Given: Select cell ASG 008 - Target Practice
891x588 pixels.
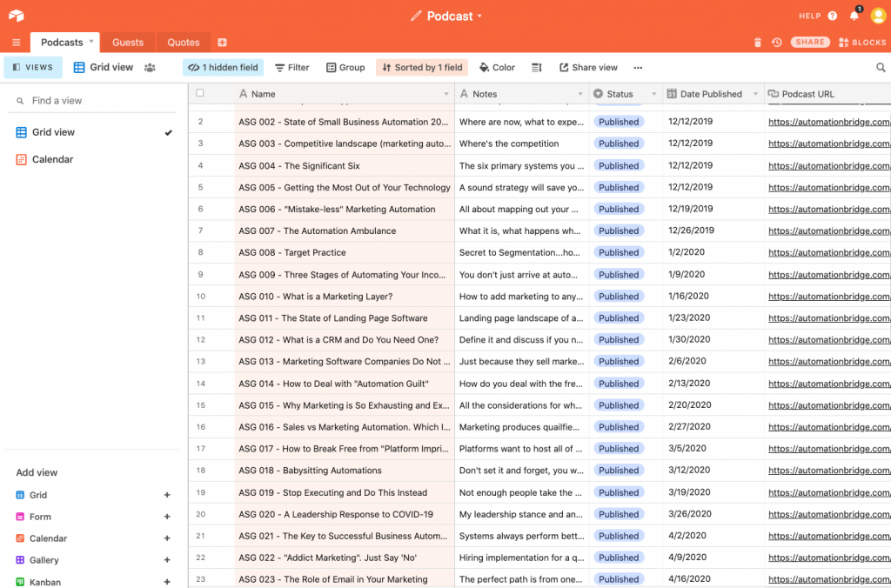Looking at the screenshot, I should pos(345,253).
